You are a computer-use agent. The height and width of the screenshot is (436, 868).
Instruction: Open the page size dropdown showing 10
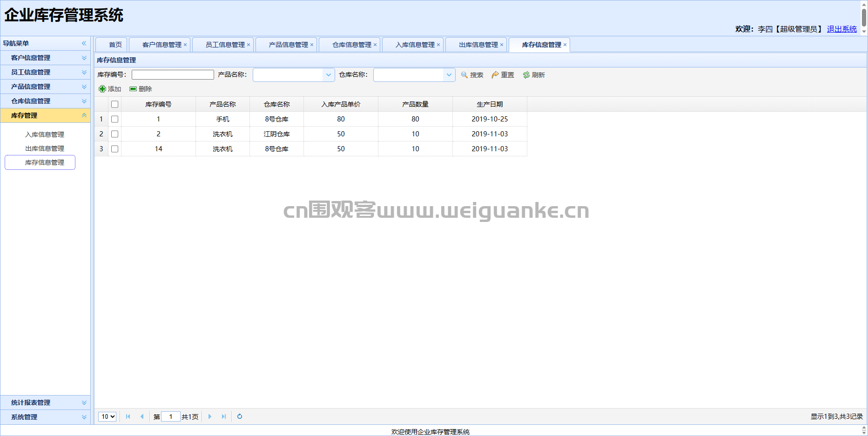click(x=107, y=416)
